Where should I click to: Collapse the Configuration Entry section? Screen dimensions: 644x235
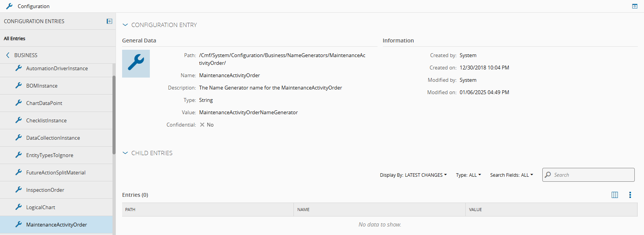[x=125, y=25]
